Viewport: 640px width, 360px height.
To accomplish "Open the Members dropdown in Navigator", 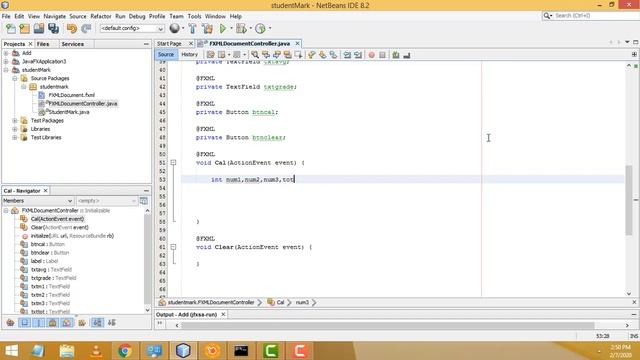I will pyautogui.click(x=38, y=201).
